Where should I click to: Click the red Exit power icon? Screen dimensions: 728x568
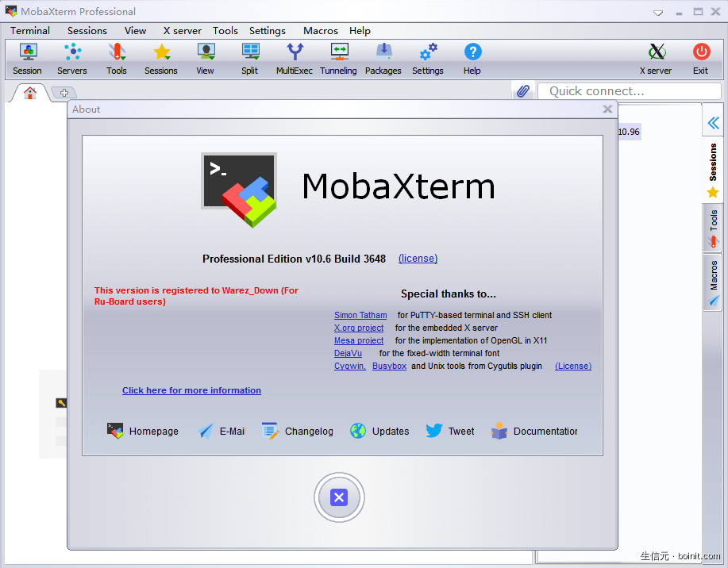pos(701,59)
